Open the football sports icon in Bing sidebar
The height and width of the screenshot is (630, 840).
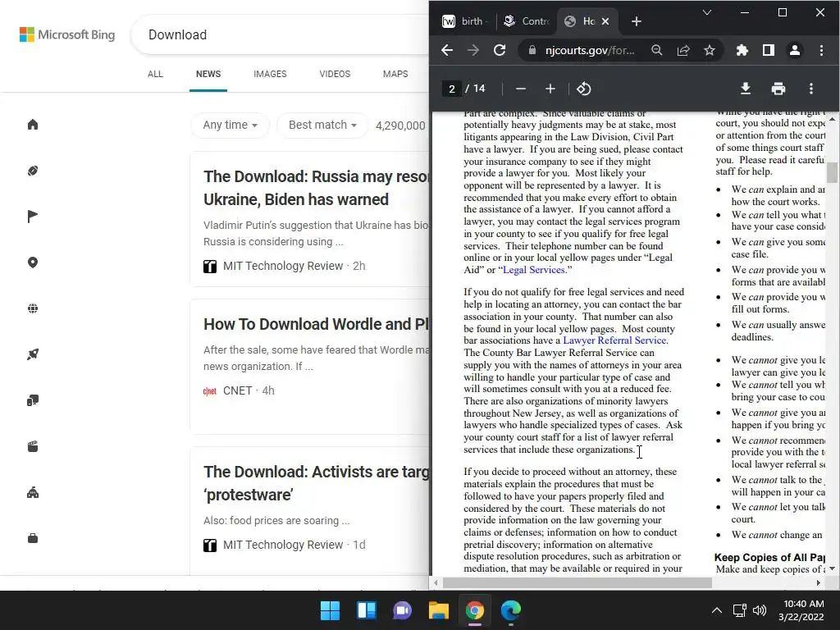pyautogui.click(x=33, y=171)
